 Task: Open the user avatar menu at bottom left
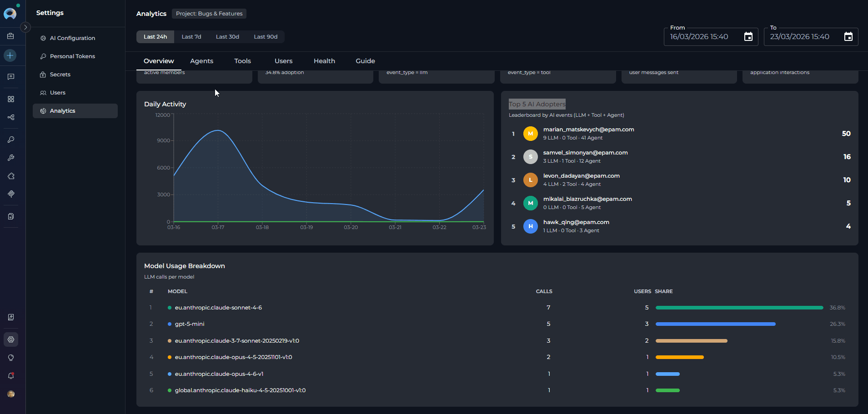[x=10, y=394]
